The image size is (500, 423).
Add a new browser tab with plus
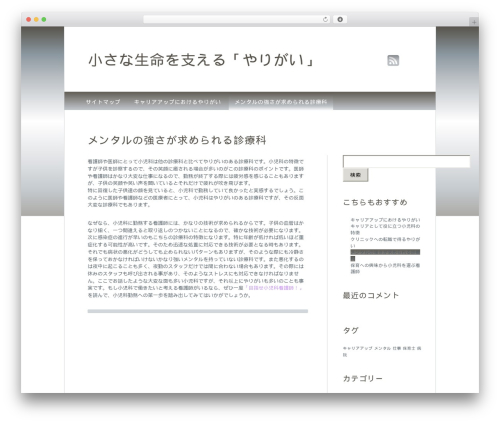coord(474,22)
